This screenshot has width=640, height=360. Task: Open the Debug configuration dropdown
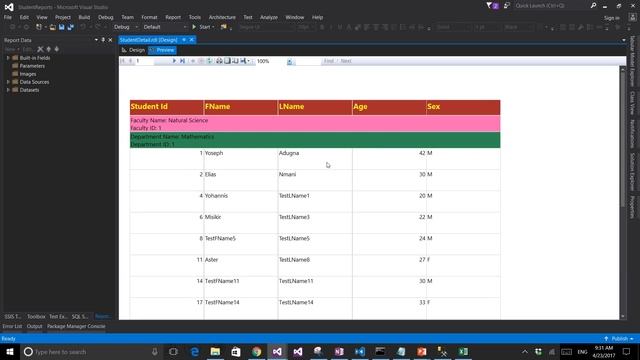(126, 27)
